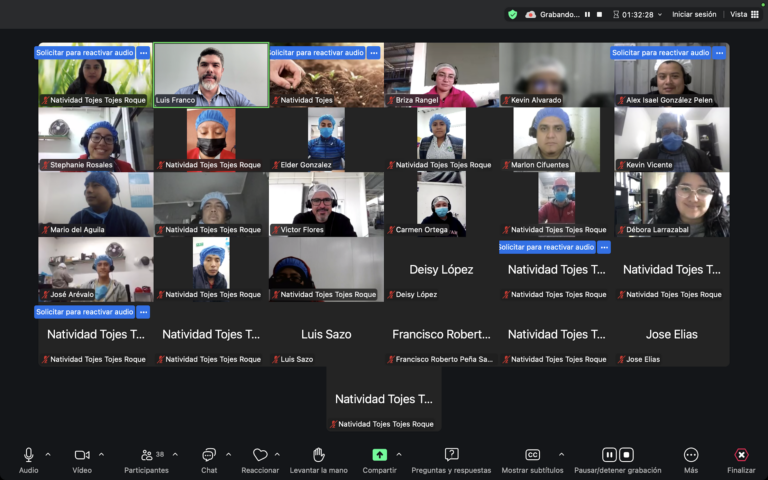Viewport: 768px width, 480px height.
Task: Open the Participantes panel icon
Action: 146,455
